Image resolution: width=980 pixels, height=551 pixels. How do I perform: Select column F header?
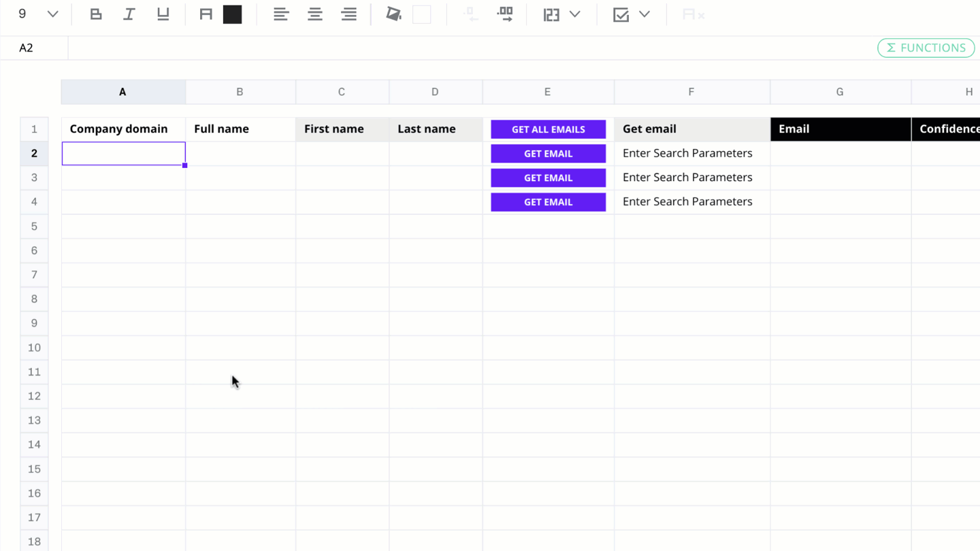pyautogui.click(x=692, y=92)
